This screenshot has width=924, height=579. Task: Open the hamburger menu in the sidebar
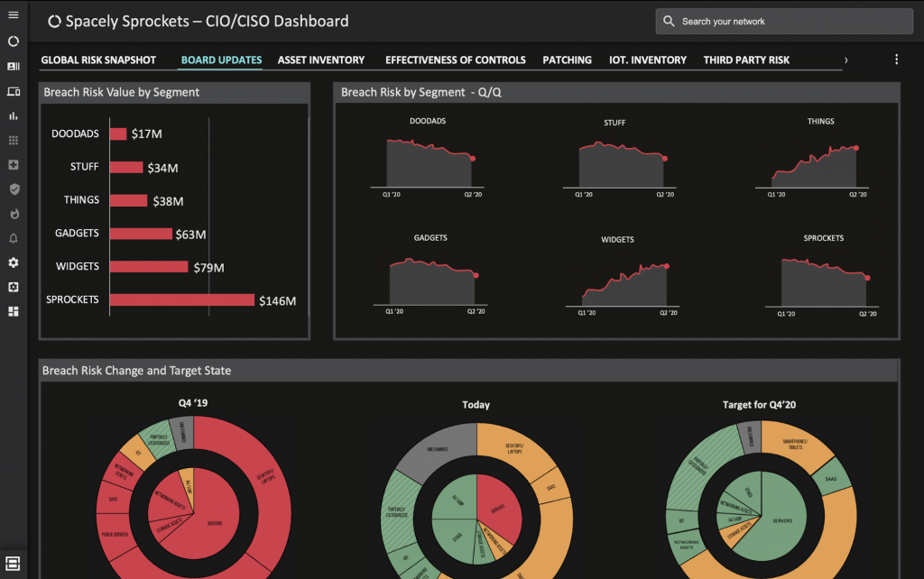tap(13, 15)
